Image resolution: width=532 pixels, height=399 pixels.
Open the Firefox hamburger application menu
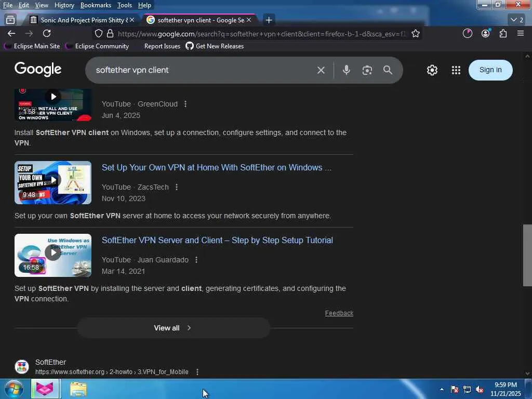[521, 33]
